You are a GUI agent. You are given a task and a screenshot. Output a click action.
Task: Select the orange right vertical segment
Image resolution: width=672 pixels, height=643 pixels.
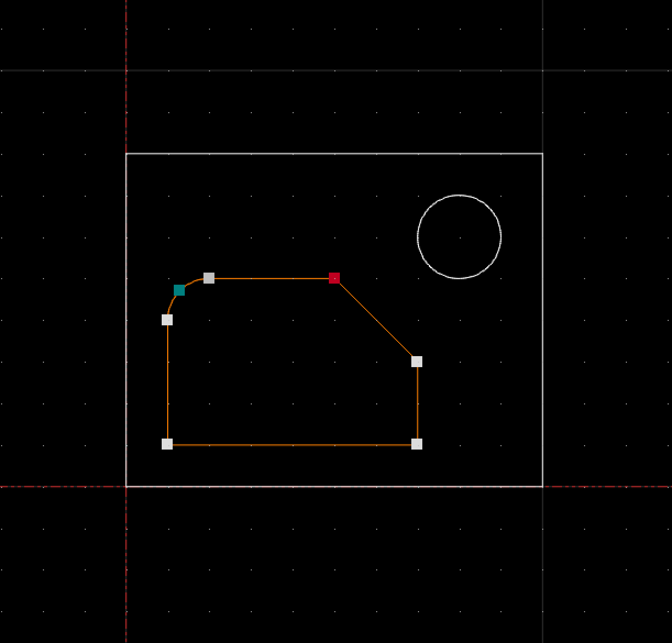pos(417,403)
